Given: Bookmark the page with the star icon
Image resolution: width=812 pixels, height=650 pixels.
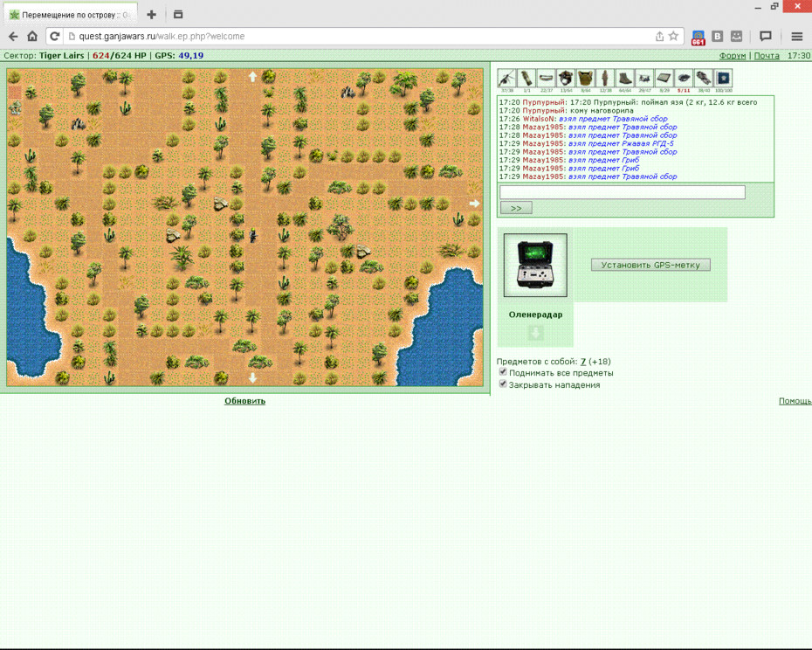Looking at the screenshot, I should 673,36.
